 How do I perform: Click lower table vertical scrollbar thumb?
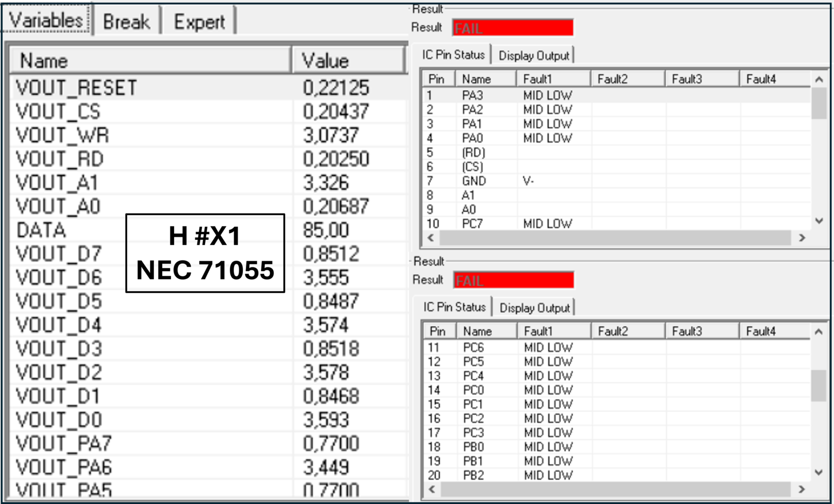pos(819,386)
